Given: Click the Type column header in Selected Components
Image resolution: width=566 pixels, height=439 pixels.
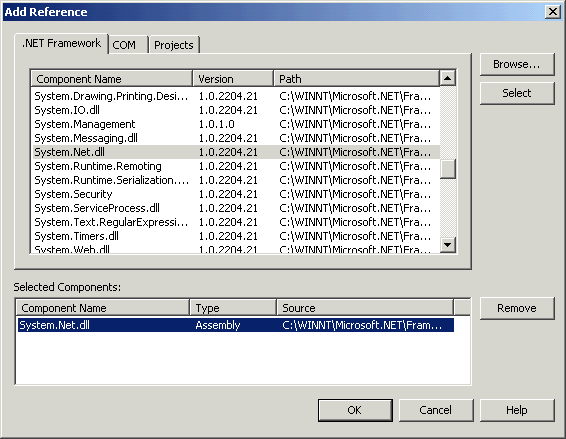Looking at the screenshot, I should point(233,308).
